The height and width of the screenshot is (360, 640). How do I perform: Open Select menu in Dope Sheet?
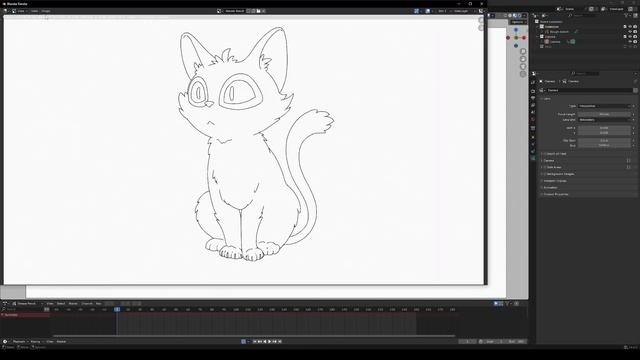click(61, 304)
